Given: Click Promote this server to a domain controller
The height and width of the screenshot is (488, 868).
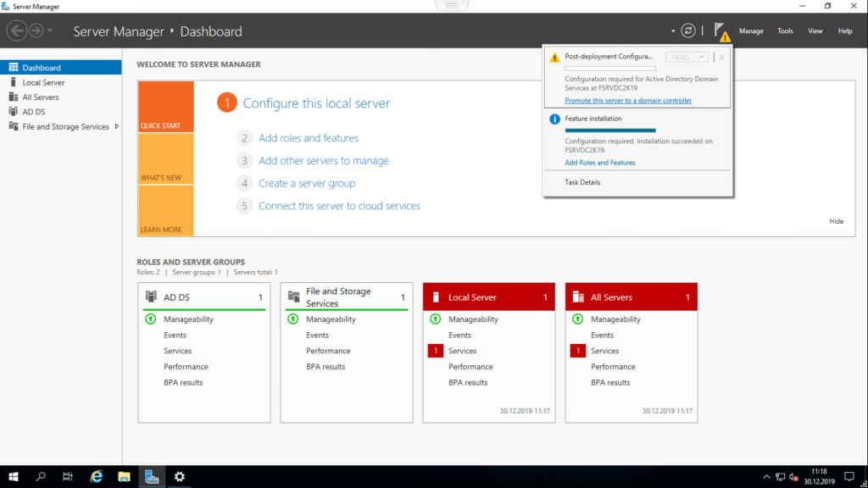Looking at the screenshot, I should click(628, 101).
